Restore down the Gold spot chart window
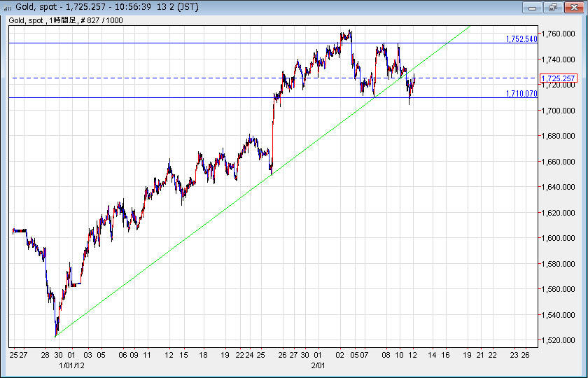 [553, 8]
